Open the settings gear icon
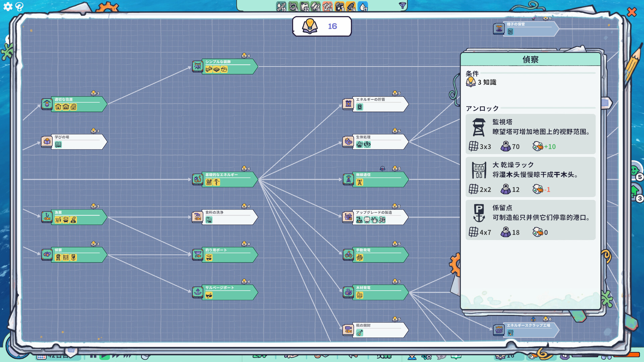 pos(8,6)
